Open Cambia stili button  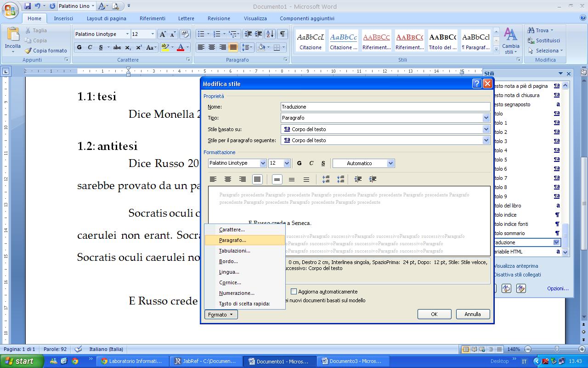pos(511,40)
